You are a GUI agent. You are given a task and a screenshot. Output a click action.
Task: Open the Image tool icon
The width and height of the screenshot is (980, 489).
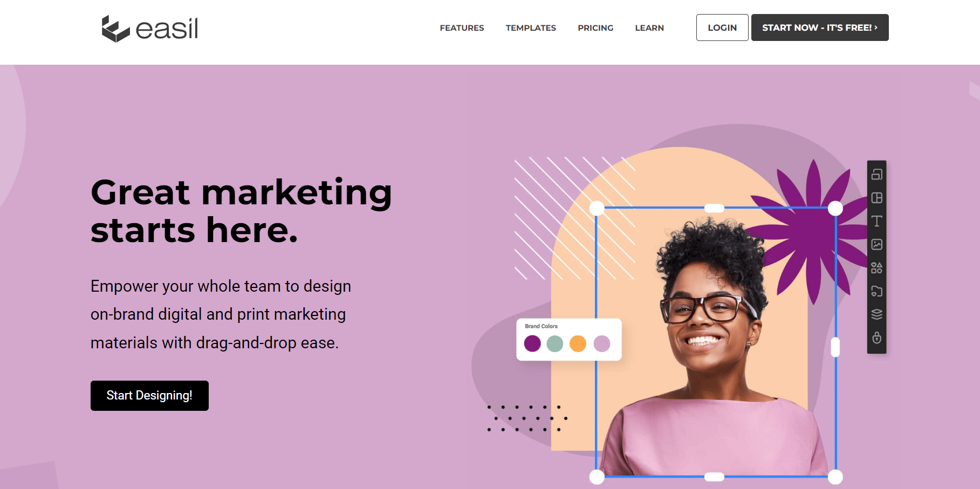tap(876, 244)
